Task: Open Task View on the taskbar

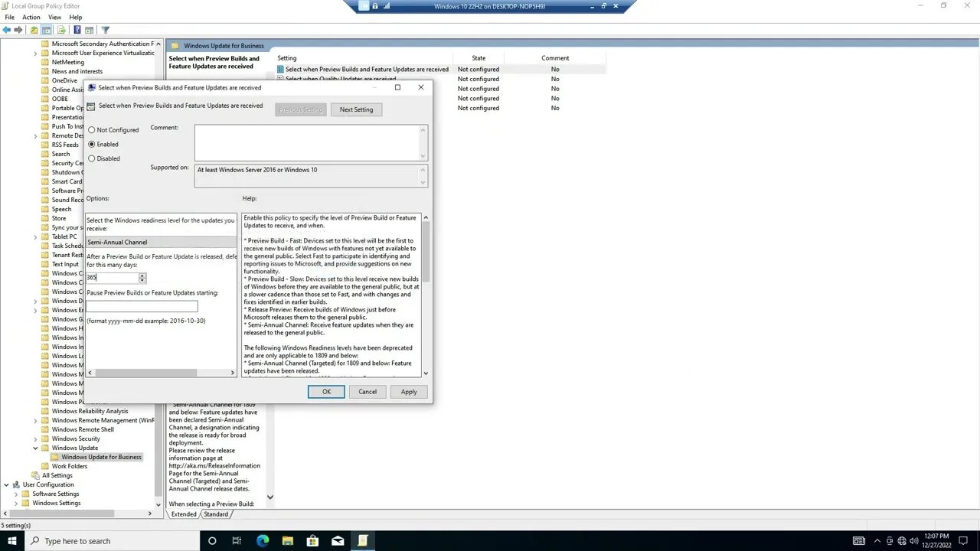Action: coord(237,540)
